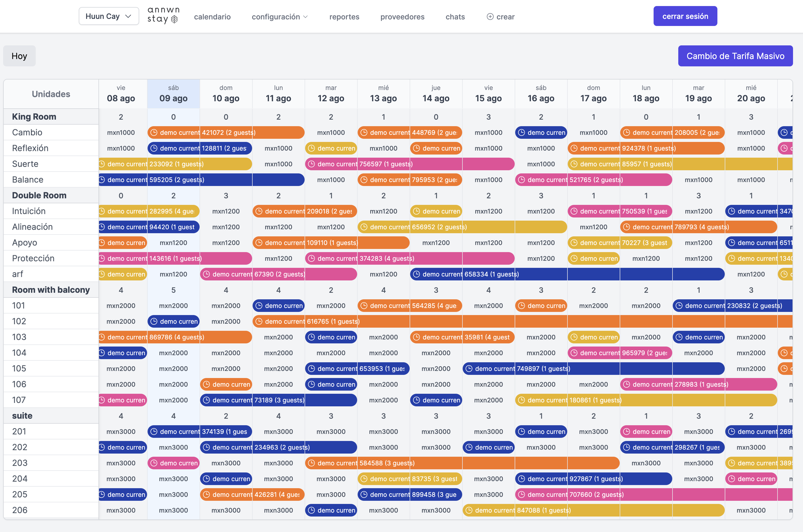Go to the calendario menu item

pyautogui.click(x=212, y=17)
